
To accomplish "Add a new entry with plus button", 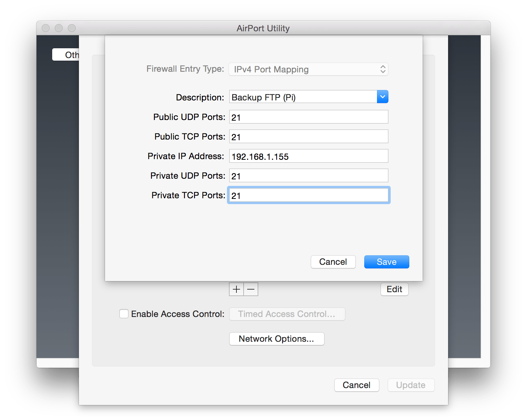I will click(236, 289).
